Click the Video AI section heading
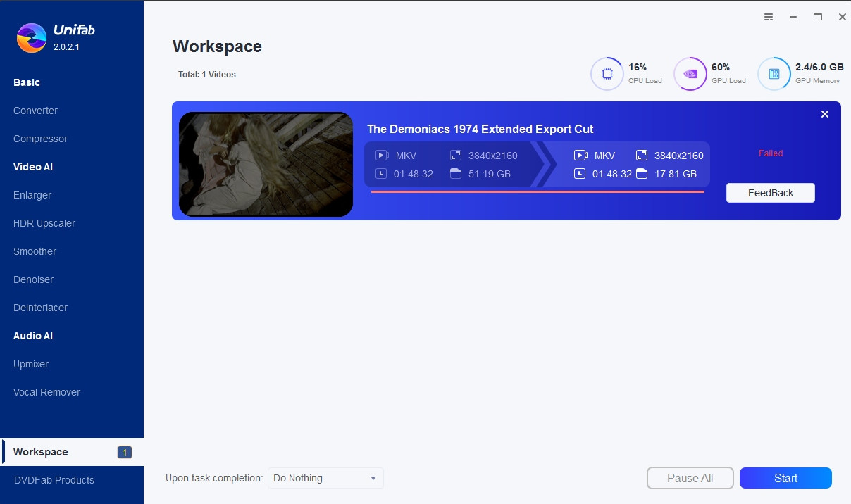 tap(33, 167)
